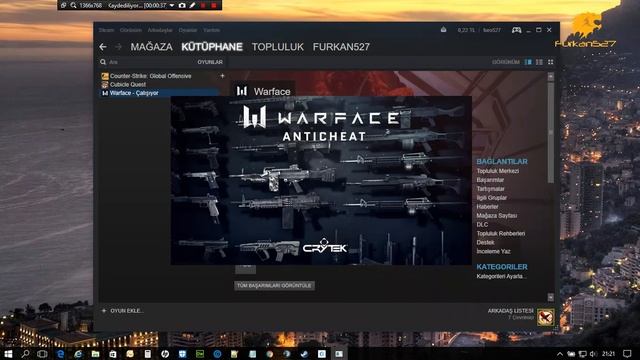The height and width of the screenshot is (360, 640).
Task: Switch library to list view icon
Action: click(x=539, y=62)
